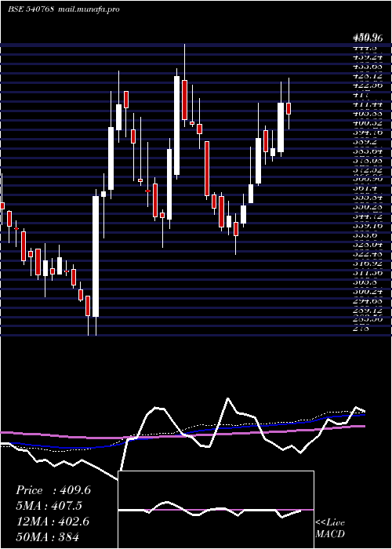Screen dimensions: 392x549
Task: Click the 278 price axis label
Action: (361, 329)
